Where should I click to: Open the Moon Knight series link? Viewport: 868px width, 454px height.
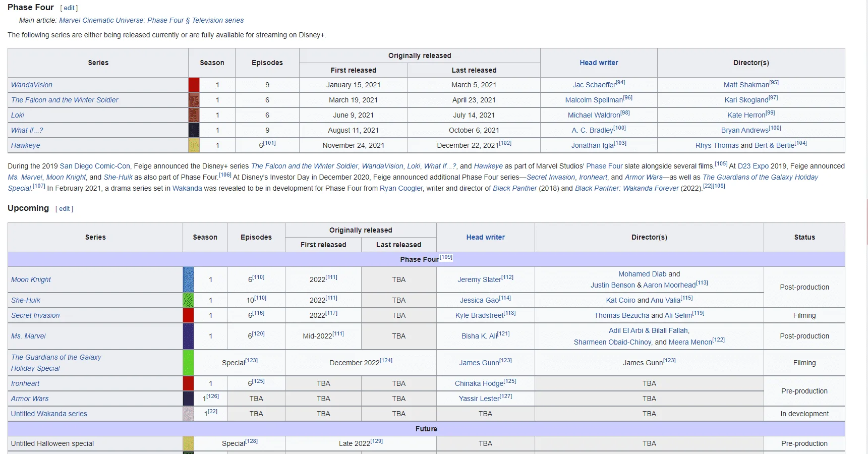click(x=31, y=279)
